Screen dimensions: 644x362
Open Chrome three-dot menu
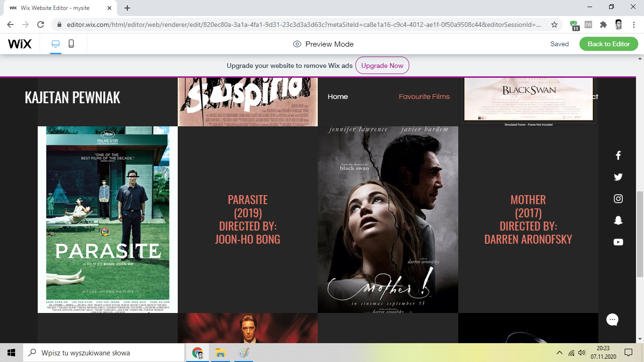pyautogui.click(x=634, y=25)
